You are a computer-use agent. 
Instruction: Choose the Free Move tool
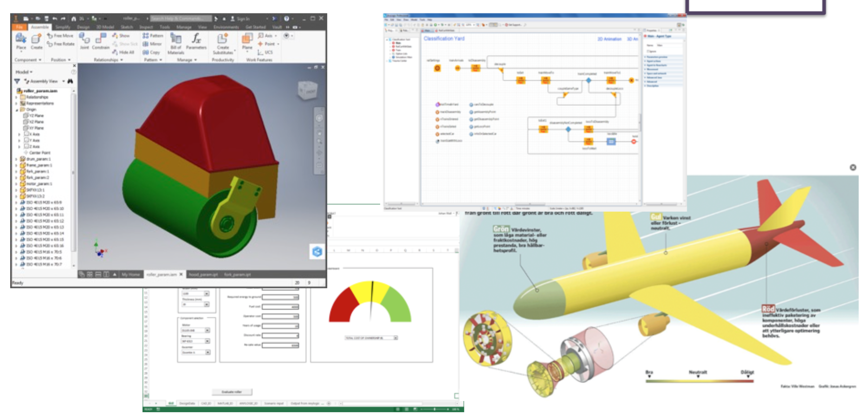[x=60, y=36]
